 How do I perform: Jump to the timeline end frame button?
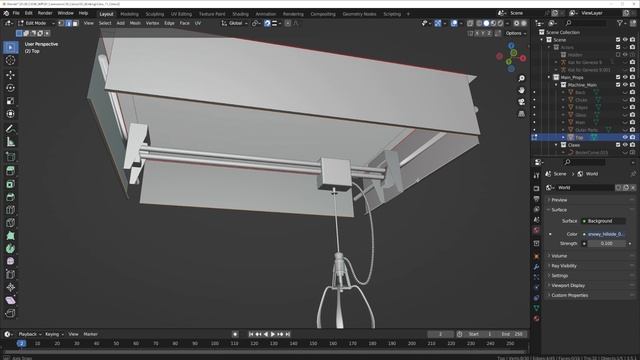click(288, 334)
